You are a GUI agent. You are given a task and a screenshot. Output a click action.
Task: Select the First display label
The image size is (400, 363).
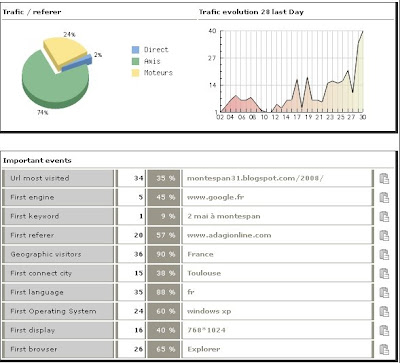[32, 330]
